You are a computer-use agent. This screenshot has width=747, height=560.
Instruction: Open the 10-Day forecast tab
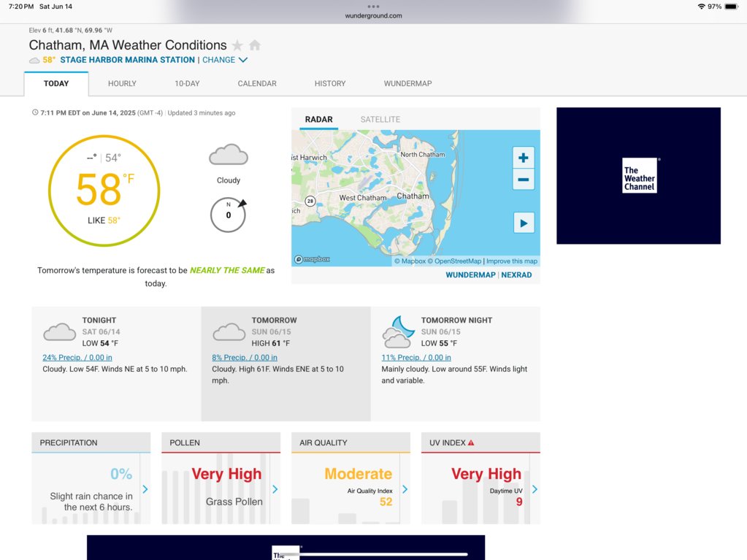(187, 84)
